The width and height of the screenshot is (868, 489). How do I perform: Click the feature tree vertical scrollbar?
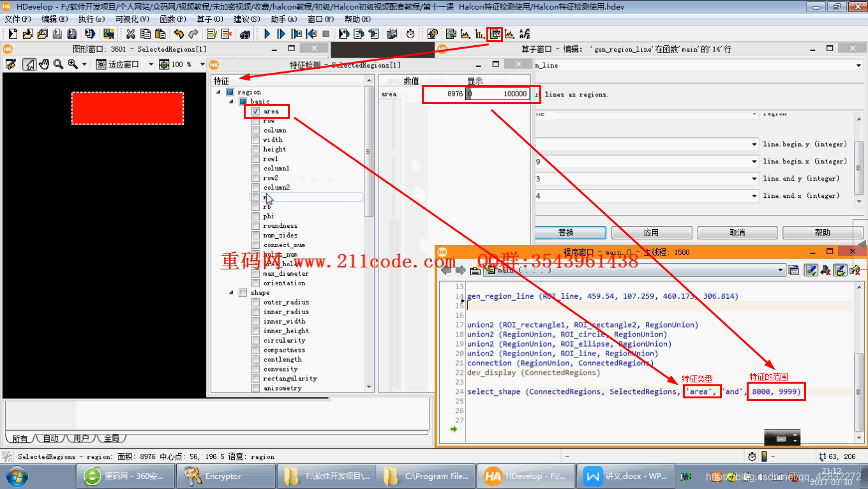(369, 152)
